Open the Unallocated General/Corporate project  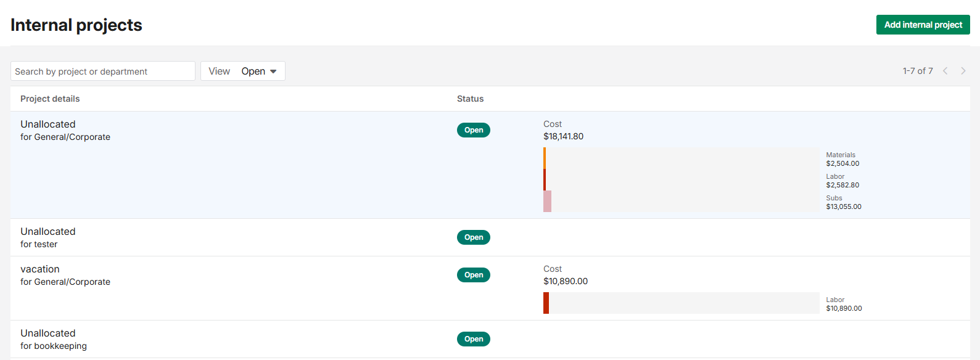point(48,125)
